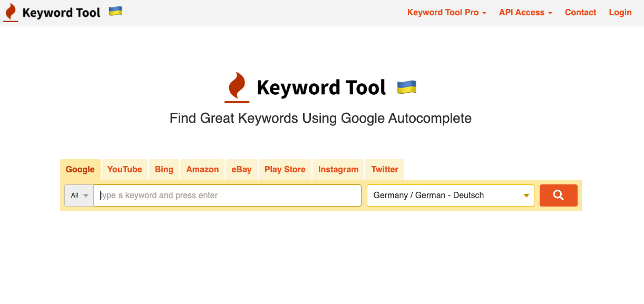Select the Play Store tab
Screen dimensions: 644x304
285,170
